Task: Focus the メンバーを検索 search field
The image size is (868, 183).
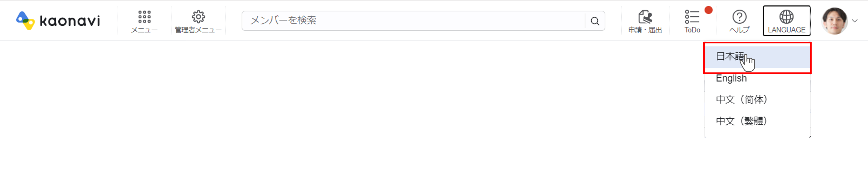Action: coord(413,21)
